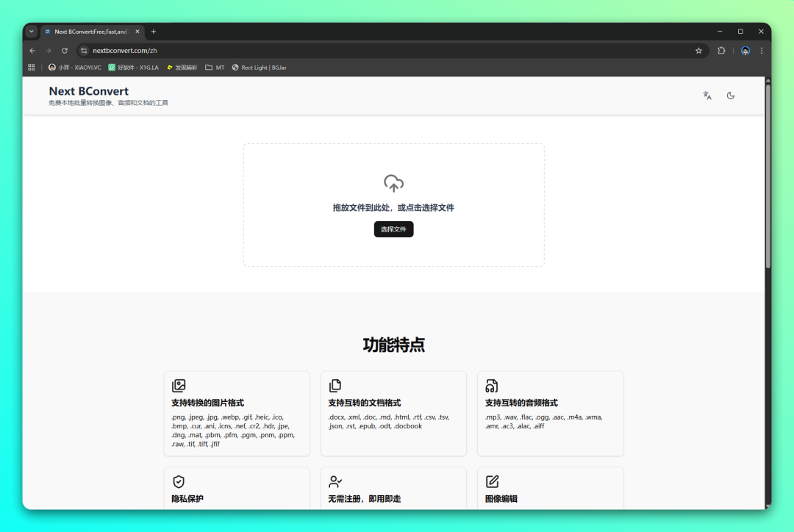Open the Chrome three-dot menu
The height and width of the screenshot is (532, 794).
tap(762, 51)
